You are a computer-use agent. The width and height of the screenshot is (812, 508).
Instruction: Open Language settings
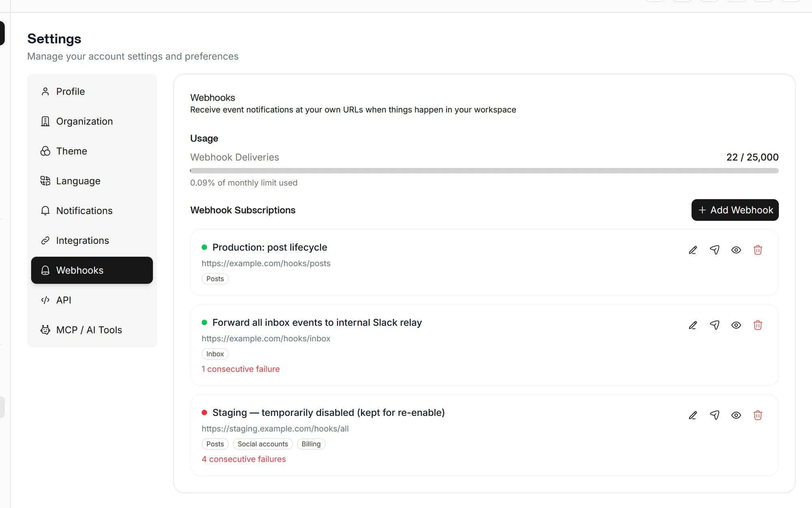click(x=92, y=181)
